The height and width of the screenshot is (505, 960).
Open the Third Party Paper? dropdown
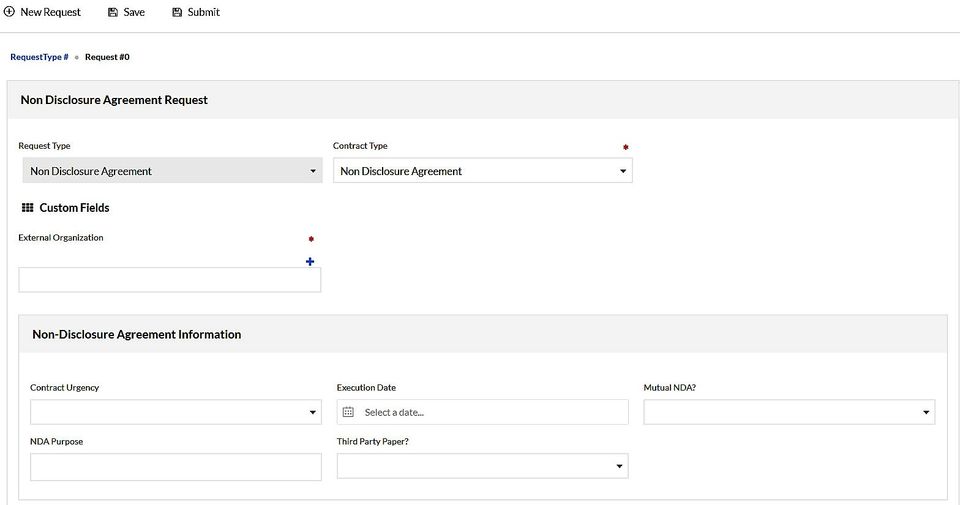pos(482,466)
